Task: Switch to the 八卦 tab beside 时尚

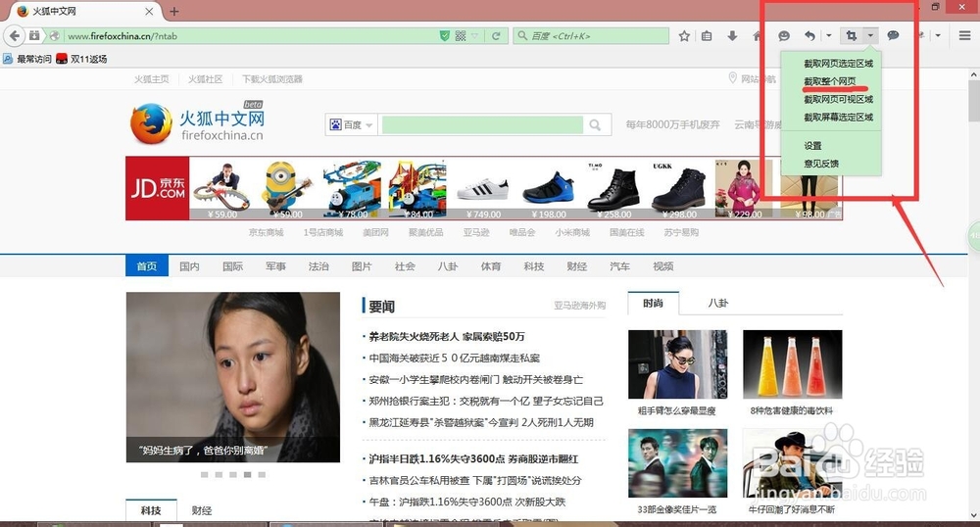Action: point(718,303)
